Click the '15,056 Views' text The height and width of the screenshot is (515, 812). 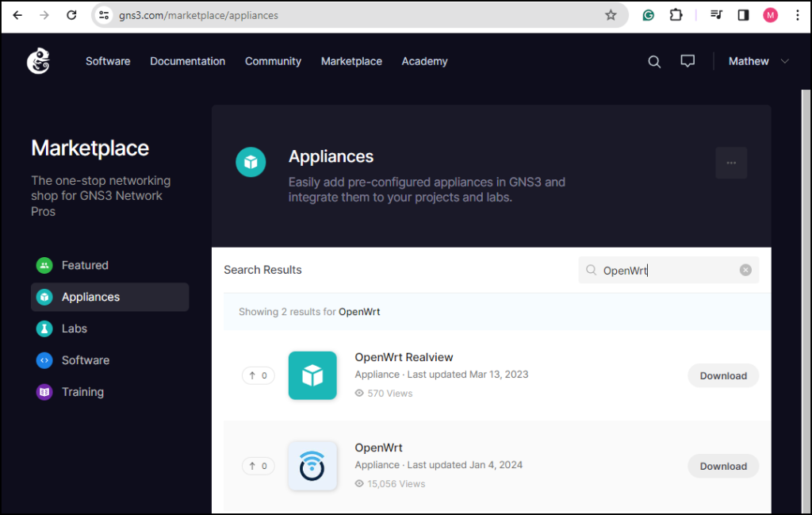[x=396, y=484]
